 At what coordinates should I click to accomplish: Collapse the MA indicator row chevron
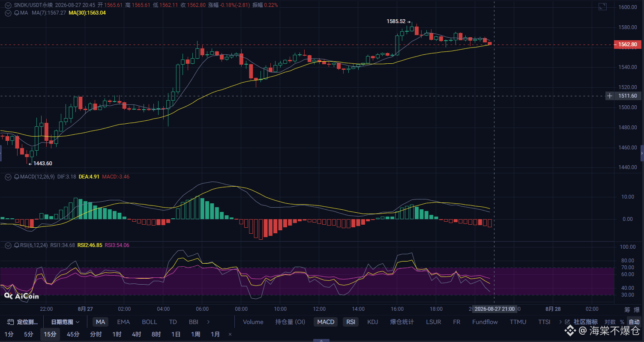pos(8,13)
